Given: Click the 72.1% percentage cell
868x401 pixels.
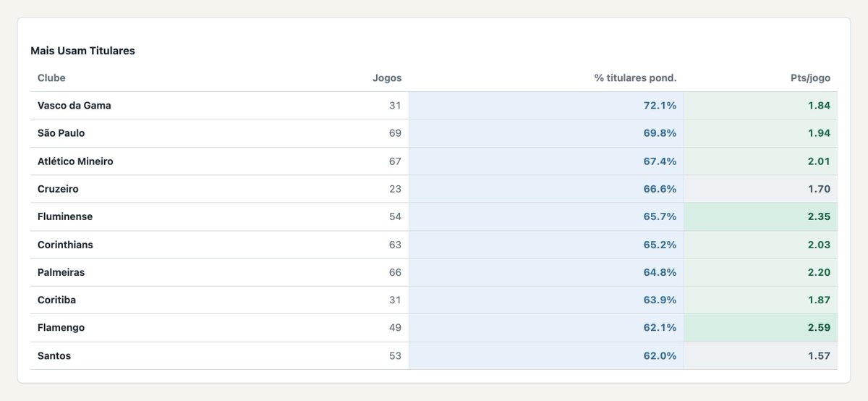Looking at the screenshot, I should [x=546, y=105].
